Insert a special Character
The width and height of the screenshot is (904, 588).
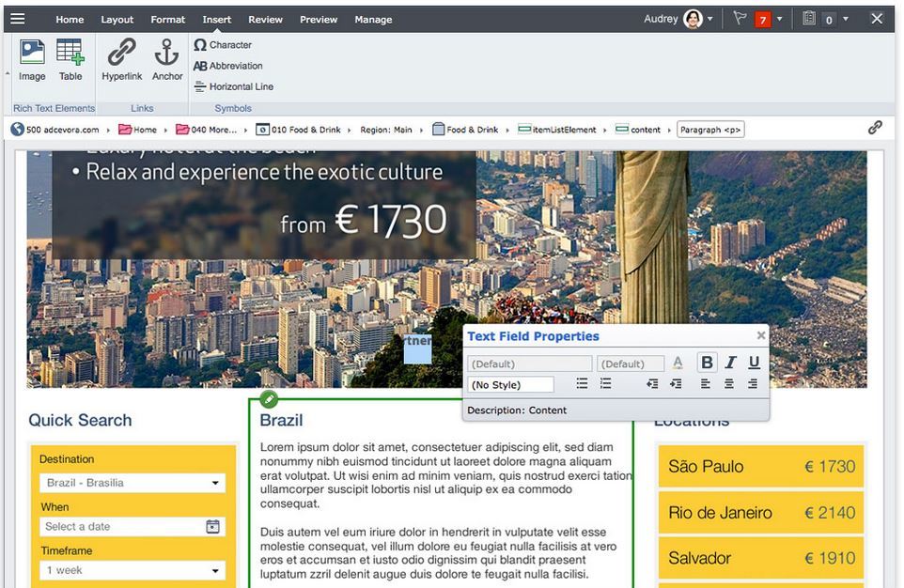pos(223,45)
